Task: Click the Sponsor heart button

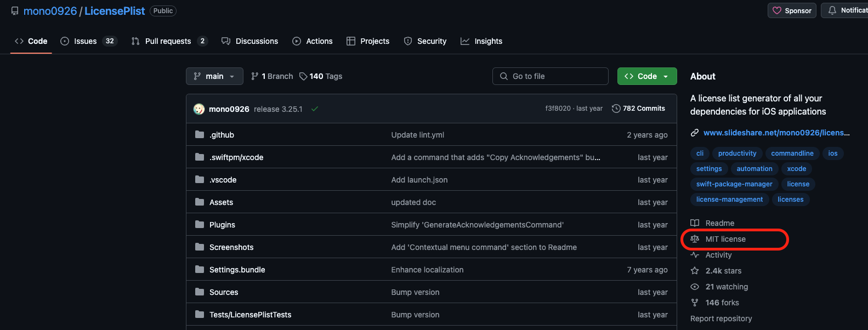Action: 792,10
